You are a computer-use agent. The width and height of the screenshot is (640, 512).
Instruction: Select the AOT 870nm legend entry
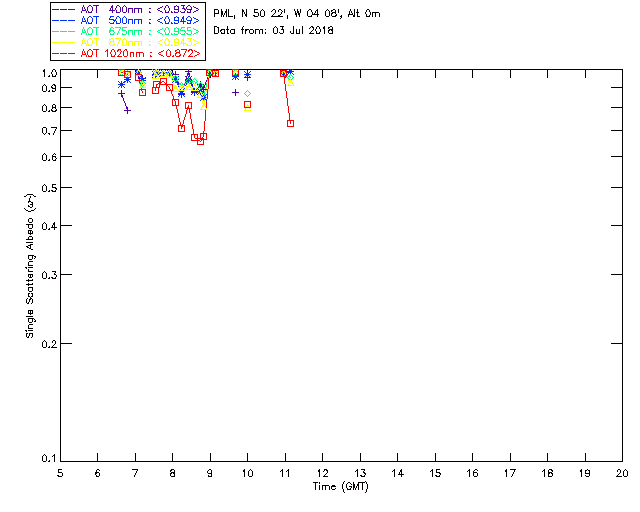click(x=127, y=42)
